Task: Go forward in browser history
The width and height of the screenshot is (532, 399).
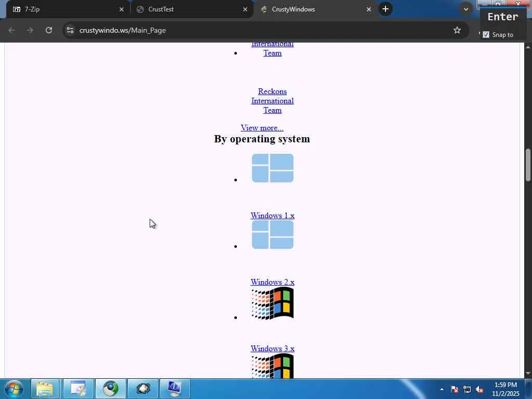Action: 30,30
